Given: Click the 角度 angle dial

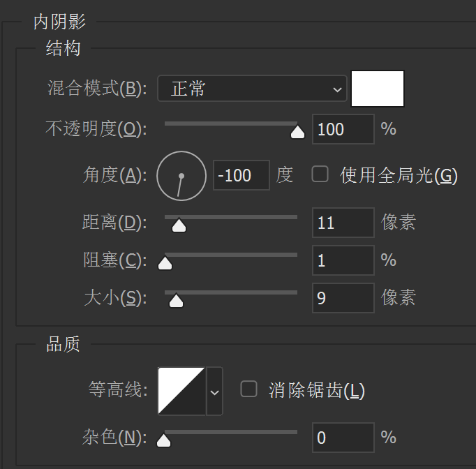Looking at the screenshot, I should pos(181,175).
